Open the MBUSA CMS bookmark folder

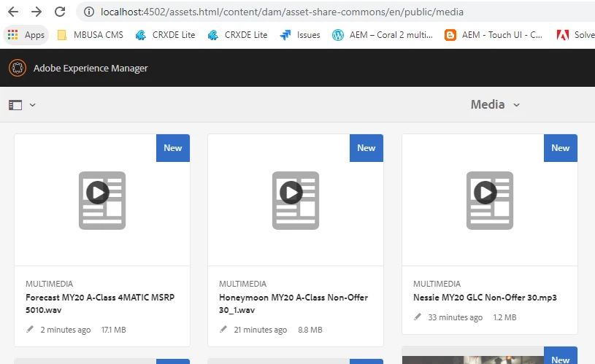tap(91, 35)
